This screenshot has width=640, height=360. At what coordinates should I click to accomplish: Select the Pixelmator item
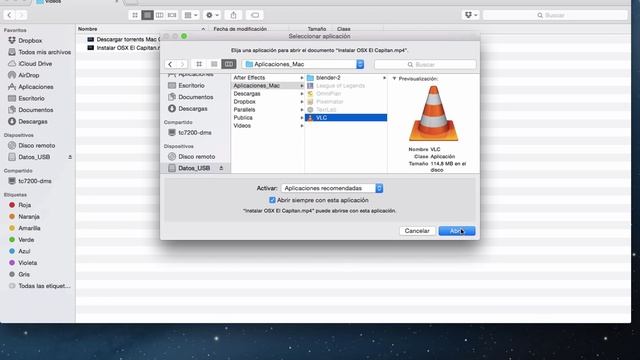click(346, 102)
